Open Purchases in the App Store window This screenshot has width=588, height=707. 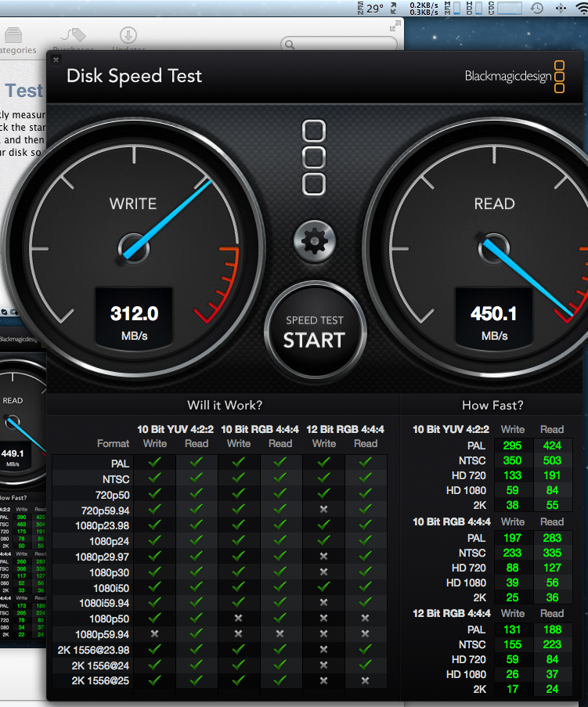[74, 40]
